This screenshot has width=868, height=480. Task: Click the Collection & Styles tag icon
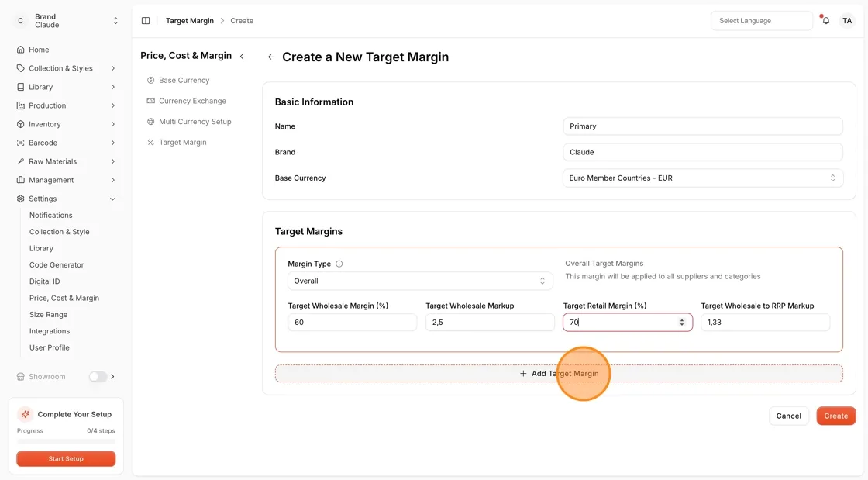point(20,68)
